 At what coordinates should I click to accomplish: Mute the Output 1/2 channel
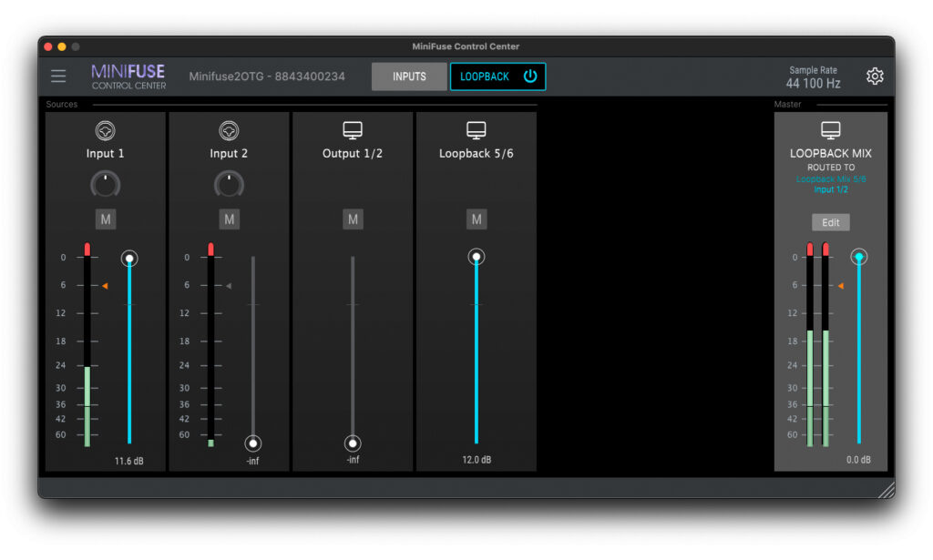pyautogui.click(x=353, y=219)
